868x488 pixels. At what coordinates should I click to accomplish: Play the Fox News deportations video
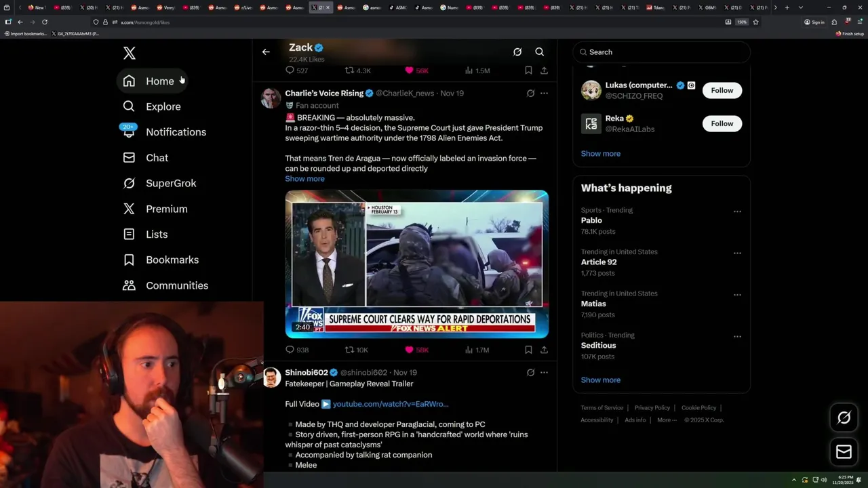click(416, 264)
